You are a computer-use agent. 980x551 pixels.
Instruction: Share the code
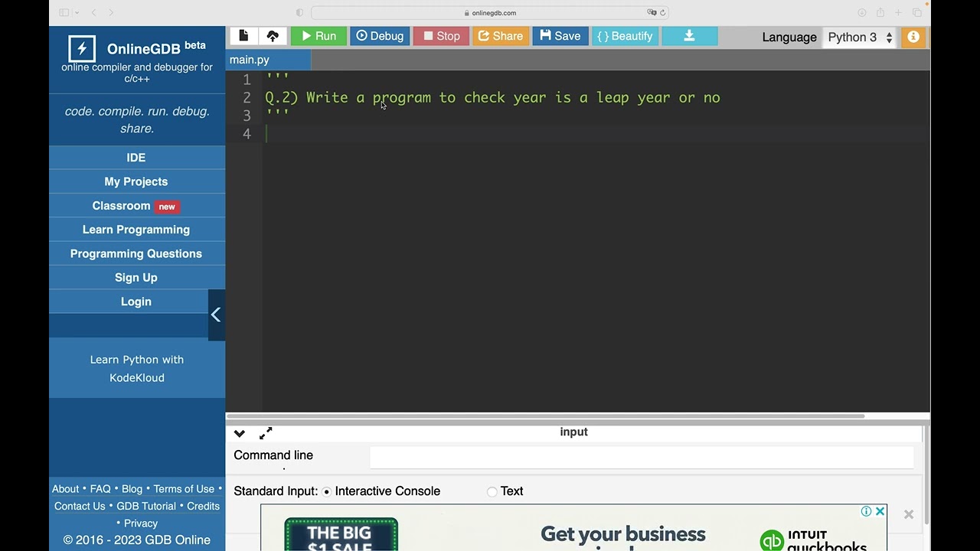point(501,36)
